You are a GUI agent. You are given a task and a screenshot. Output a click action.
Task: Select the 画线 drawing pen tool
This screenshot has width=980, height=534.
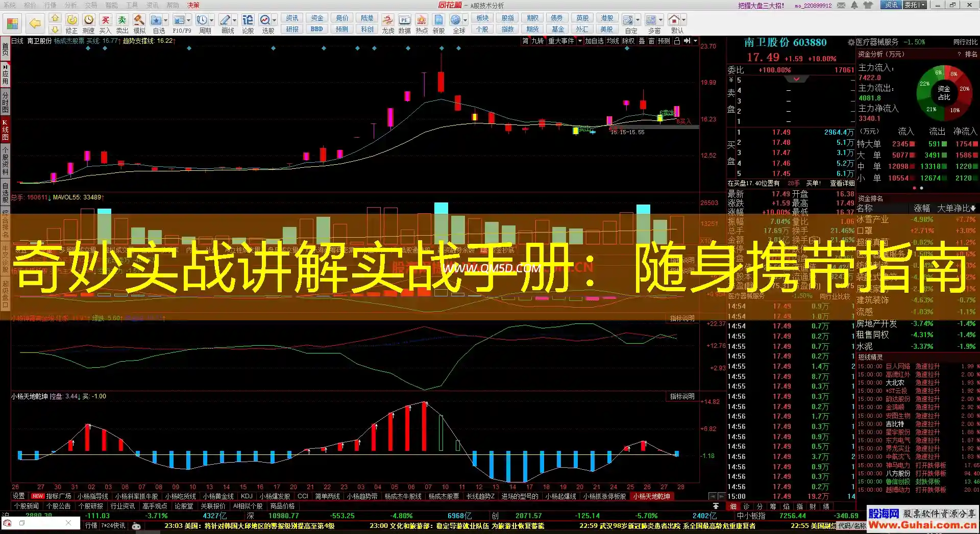click(x=225, y=20)
